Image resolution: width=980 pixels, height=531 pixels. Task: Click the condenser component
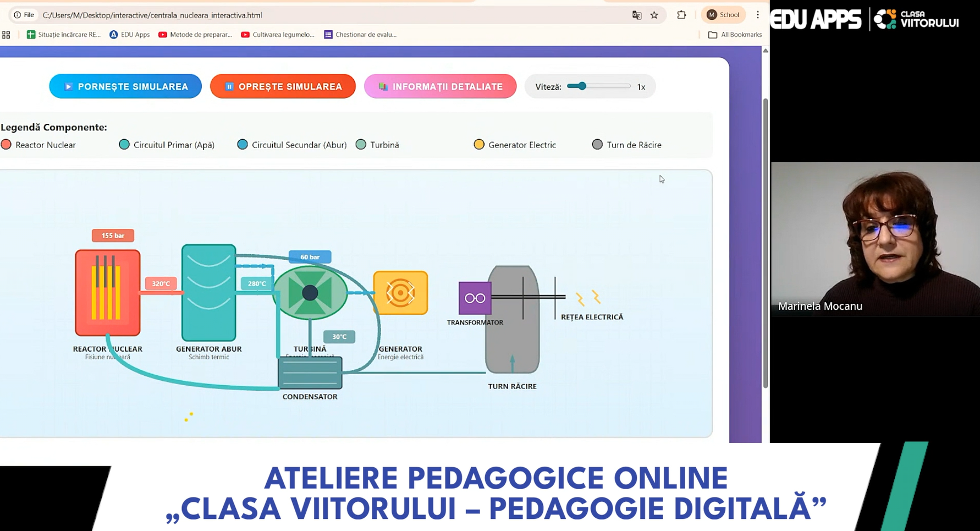tap(310, 373)
